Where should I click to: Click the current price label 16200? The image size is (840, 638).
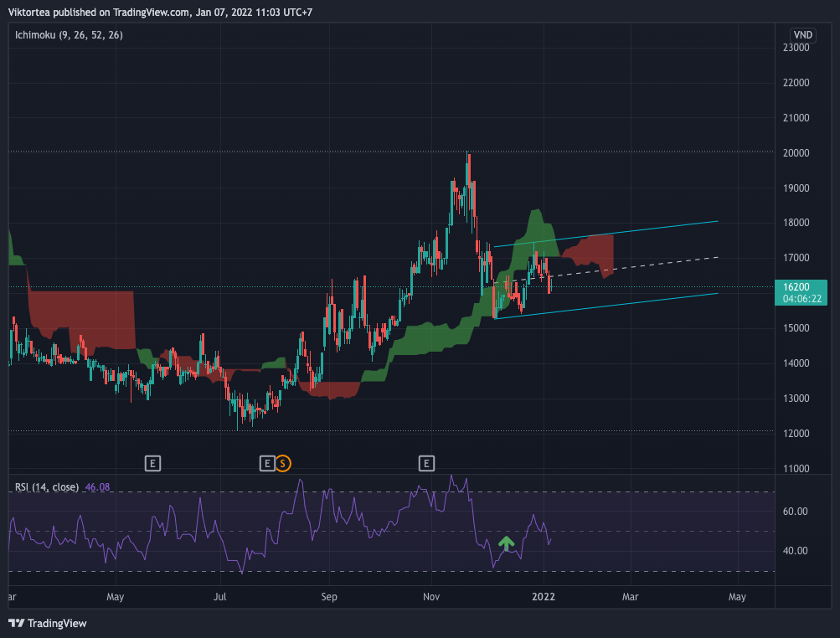pos(796,286)
